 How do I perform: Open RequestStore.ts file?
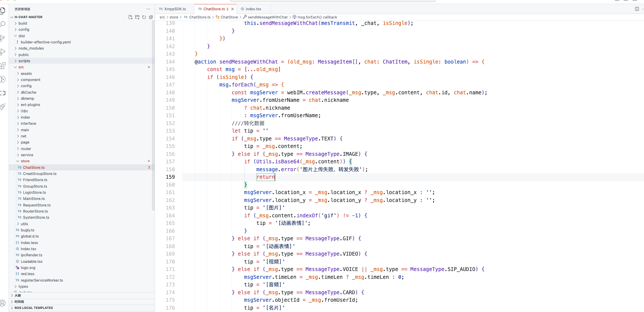click(82, 205)
